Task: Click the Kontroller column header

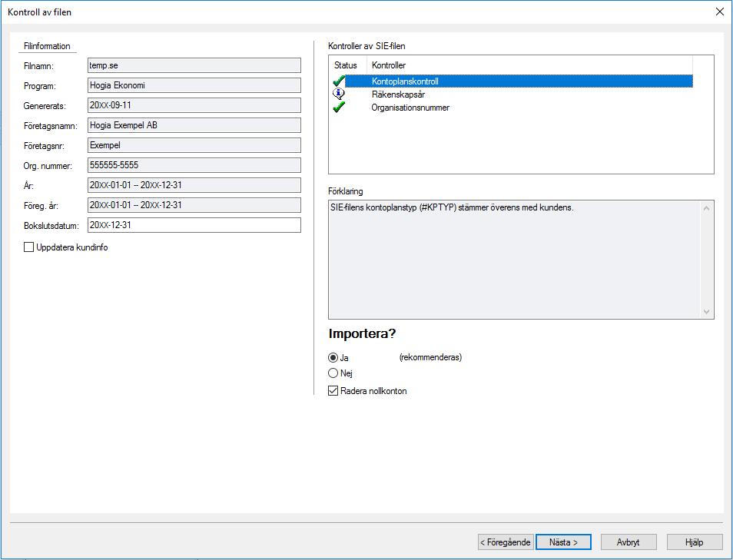Action: pos(529,65)
